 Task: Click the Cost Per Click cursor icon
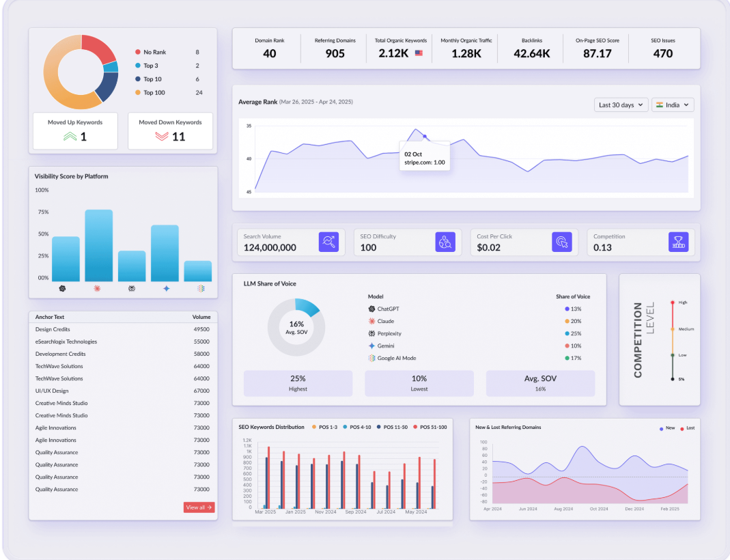pos(562,242)
